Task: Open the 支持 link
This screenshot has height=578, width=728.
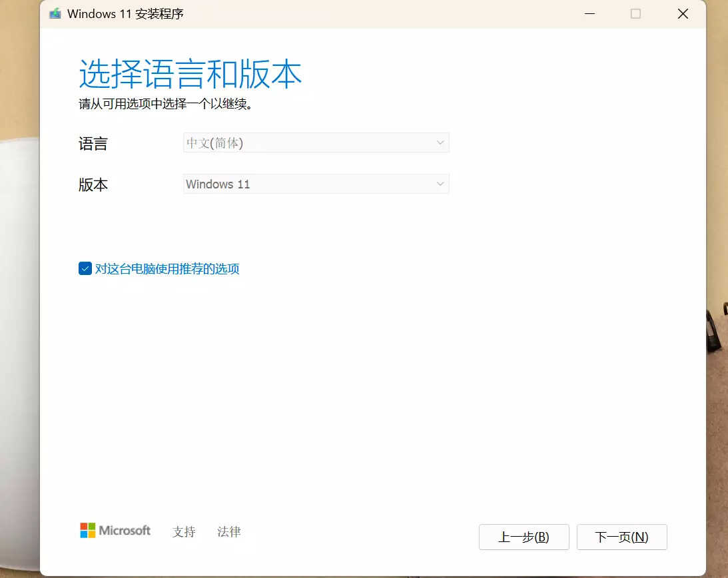Action: point(184,531)
